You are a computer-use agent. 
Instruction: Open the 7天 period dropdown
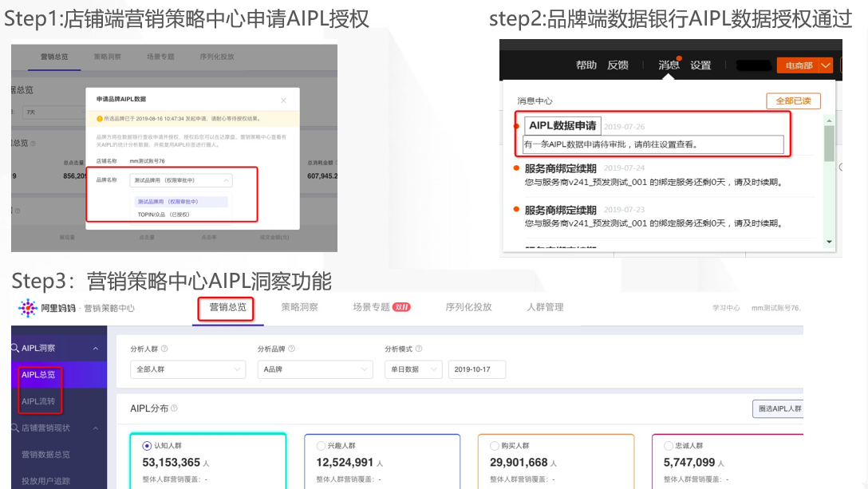(54, 112)
